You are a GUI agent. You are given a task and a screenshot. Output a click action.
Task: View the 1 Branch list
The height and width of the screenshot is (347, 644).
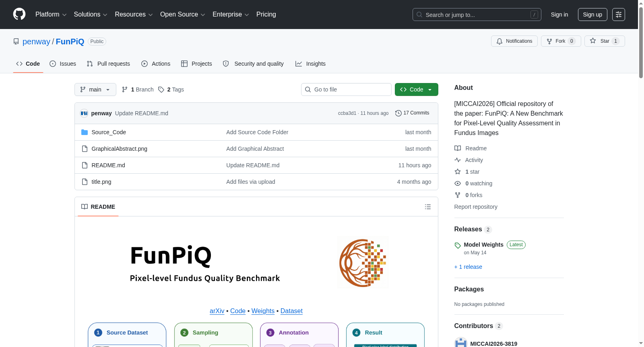[138, 89]
